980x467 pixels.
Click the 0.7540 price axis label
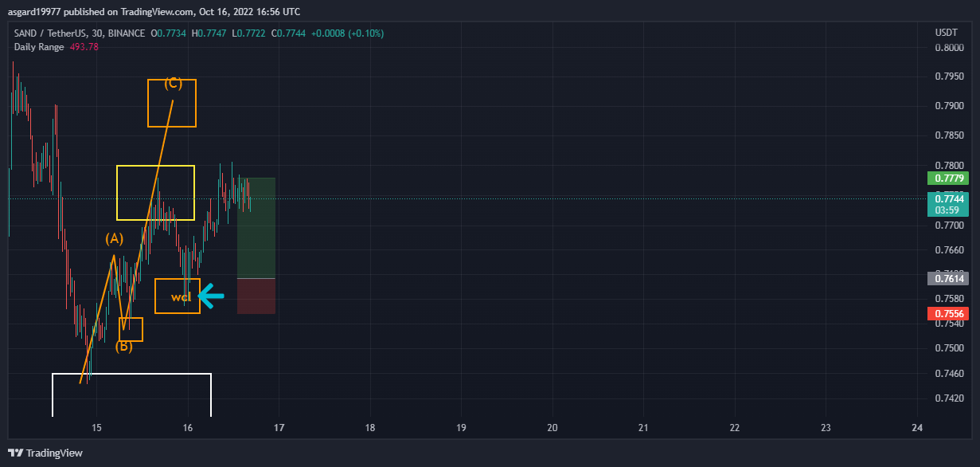pyautogui.click(x=949, y=324)
